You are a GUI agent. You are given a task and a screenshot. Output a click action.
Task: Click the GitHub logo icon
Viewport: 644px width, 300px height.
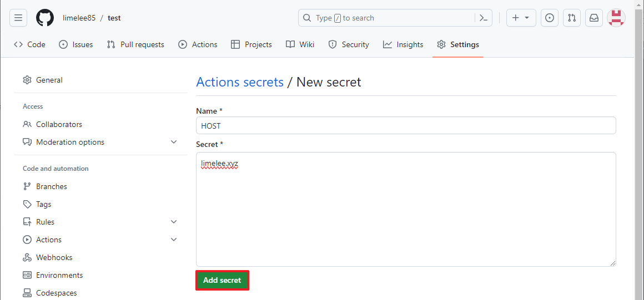pyautogui.click(x=45, y=18)
